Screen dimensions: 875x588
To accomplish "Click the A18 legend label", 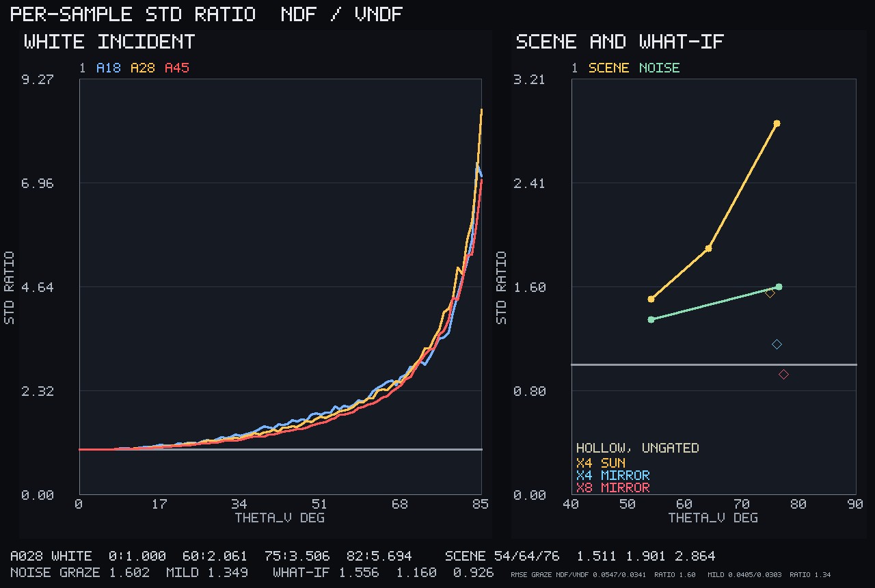I will (x=108, y=68).
